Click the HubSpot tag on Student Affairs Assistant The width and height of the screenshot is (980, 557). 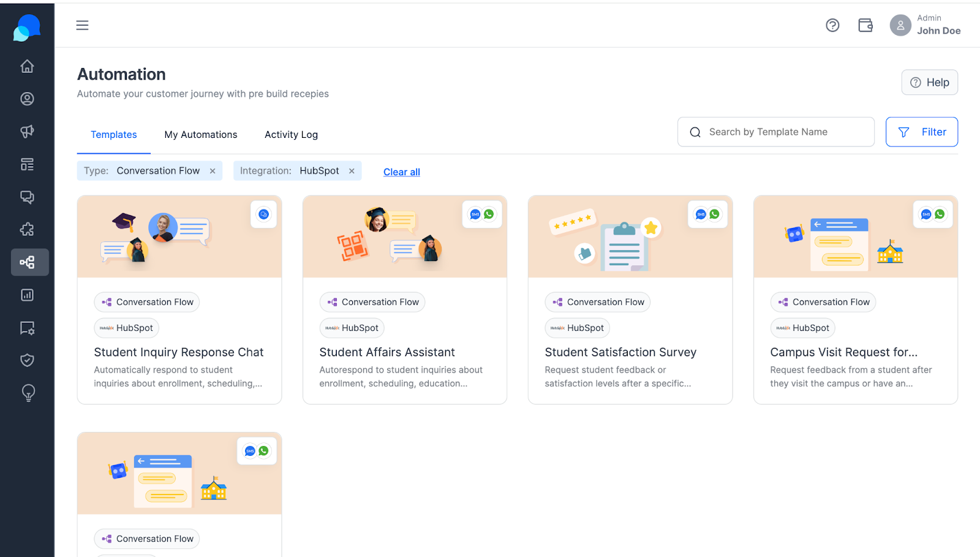352,328
